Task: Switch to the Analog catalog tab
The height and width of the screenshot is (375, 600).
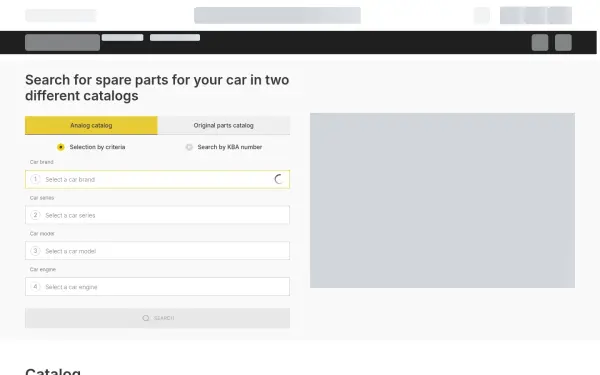Action: (91, 125)
